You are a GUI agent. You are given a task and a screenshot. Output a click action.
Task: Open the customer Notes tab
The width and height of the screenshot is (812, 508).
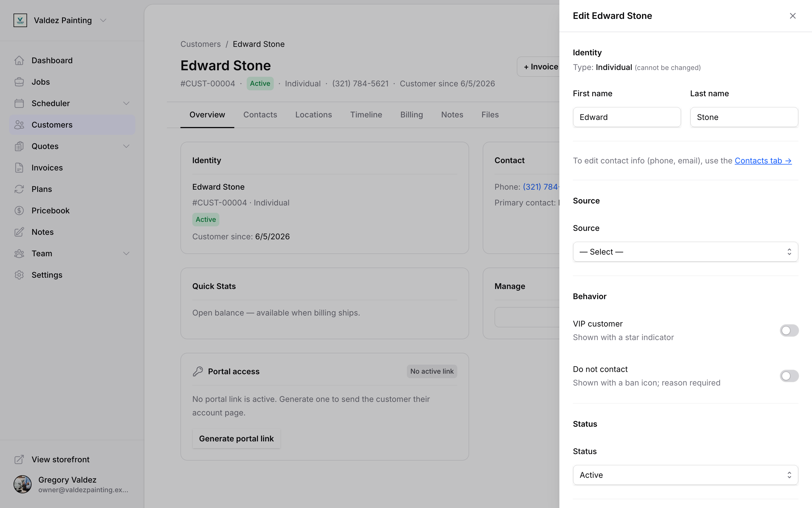pyautogui.click(x=452, y=115)
